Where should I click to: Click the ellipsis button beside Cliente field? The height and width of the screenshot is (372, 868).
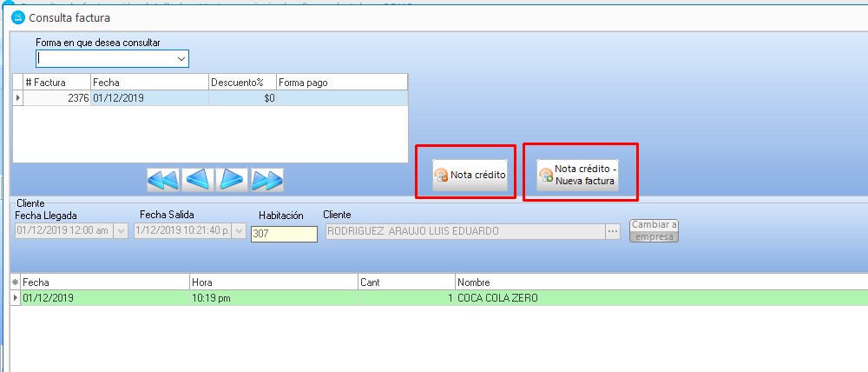[613, 232]
